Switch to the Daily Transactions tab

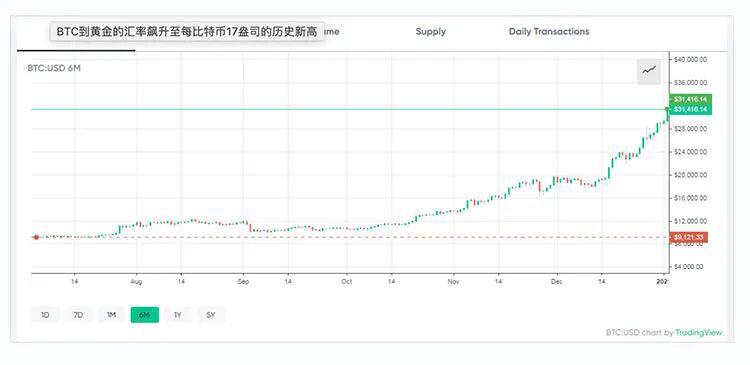pos(549,32)
